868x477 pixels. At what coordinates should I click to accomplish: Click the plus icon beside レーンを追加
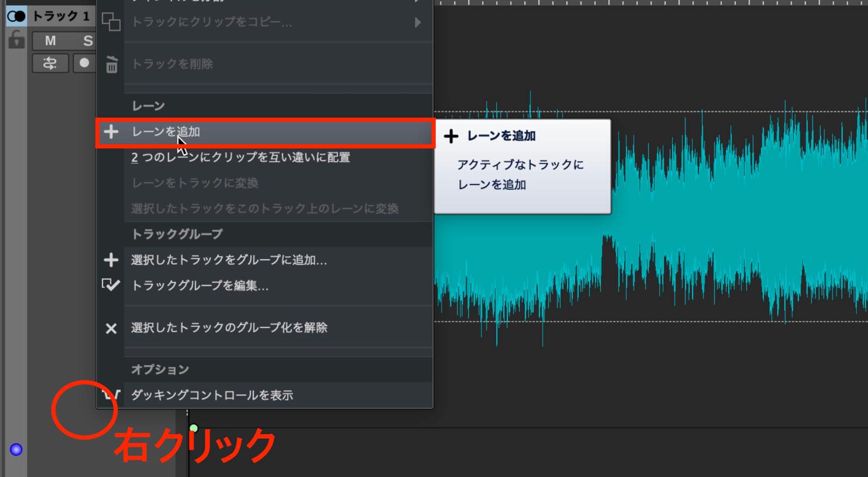point(111,132)
